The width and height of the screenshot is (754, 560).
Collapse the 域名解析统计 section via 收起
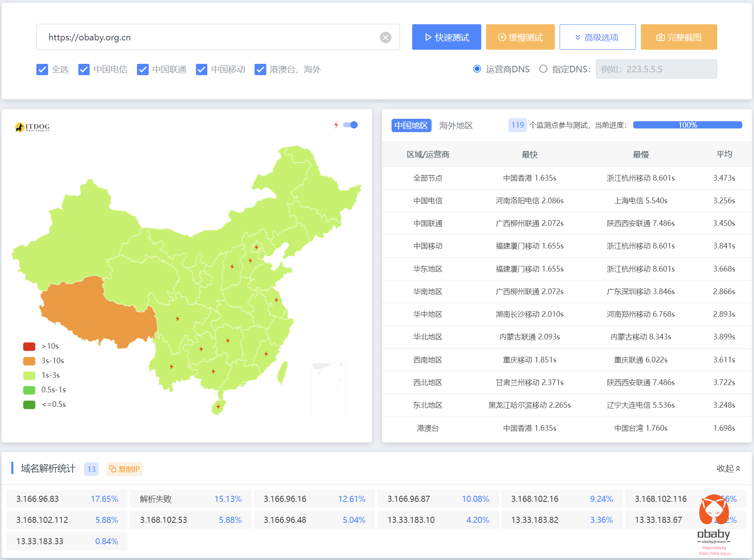729,469
